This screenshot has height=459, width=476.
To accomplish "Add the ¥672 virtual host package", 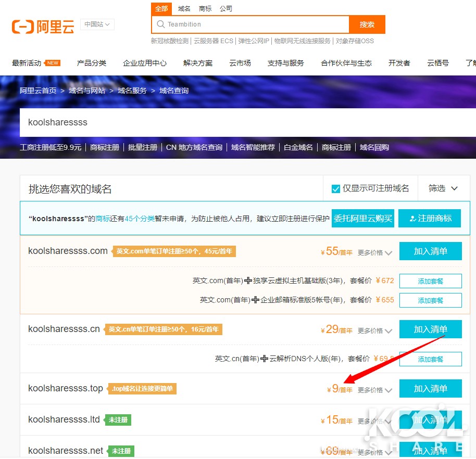I will click(431, 281).
